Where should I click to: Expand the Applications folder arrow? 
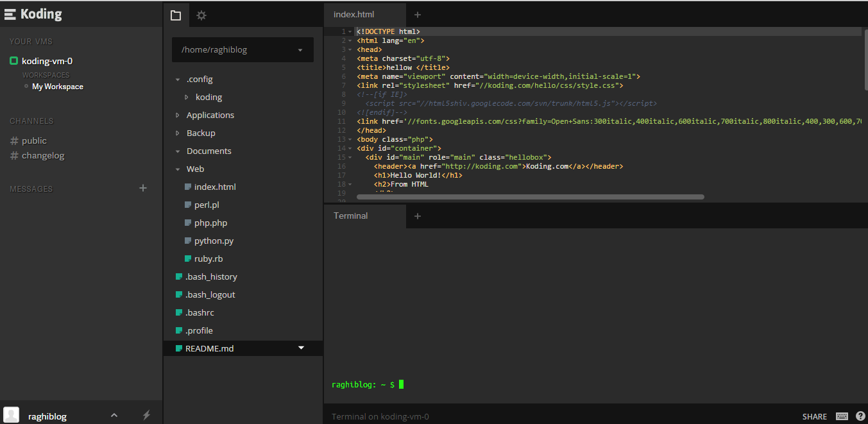click(178, 115)
